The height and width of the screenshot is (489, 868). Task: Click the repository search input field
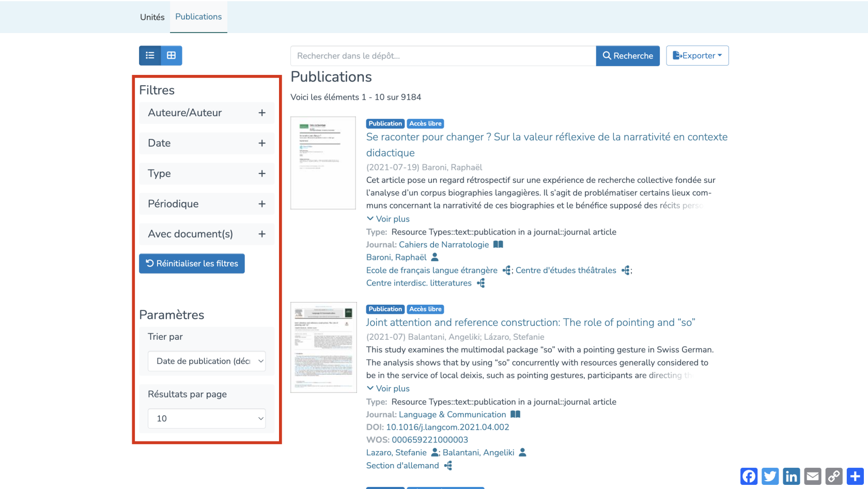click(443, 56)
